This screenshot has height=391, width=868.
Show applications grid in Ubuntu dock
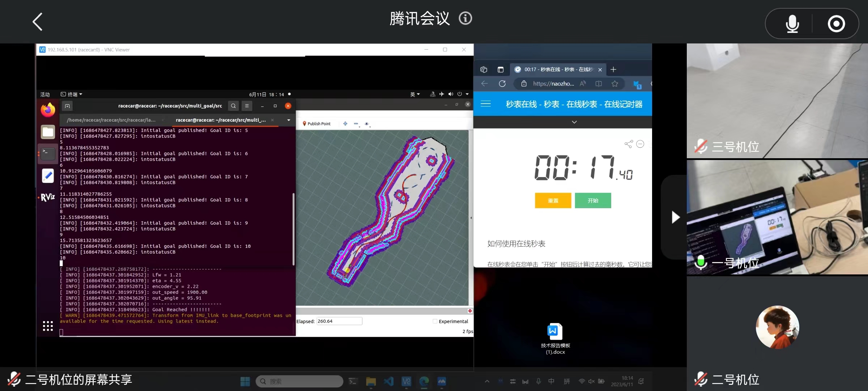(48, 326)
